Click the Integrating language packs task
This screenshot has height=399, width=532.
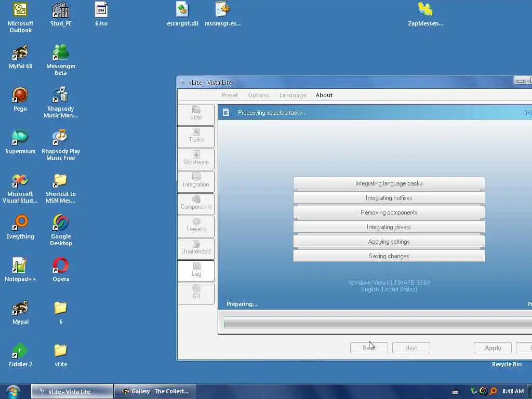[x=389, y=183]
